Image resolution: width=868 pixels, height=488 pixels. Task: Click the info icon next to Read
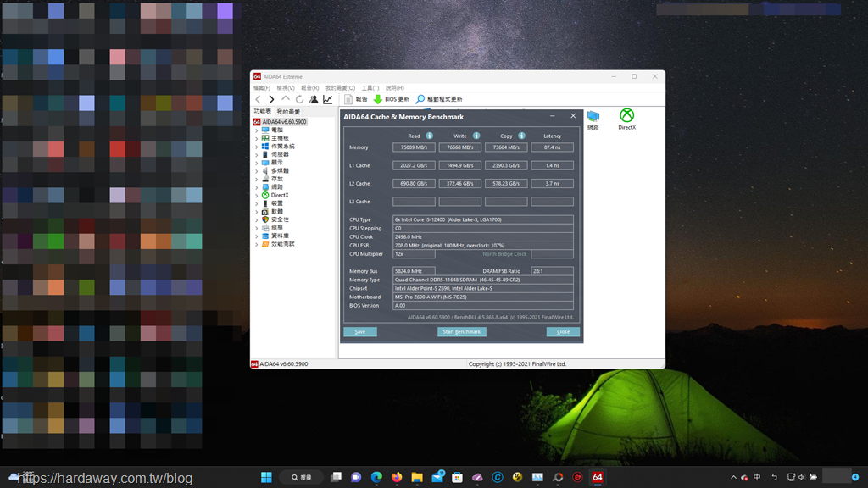tap(429, 136)
